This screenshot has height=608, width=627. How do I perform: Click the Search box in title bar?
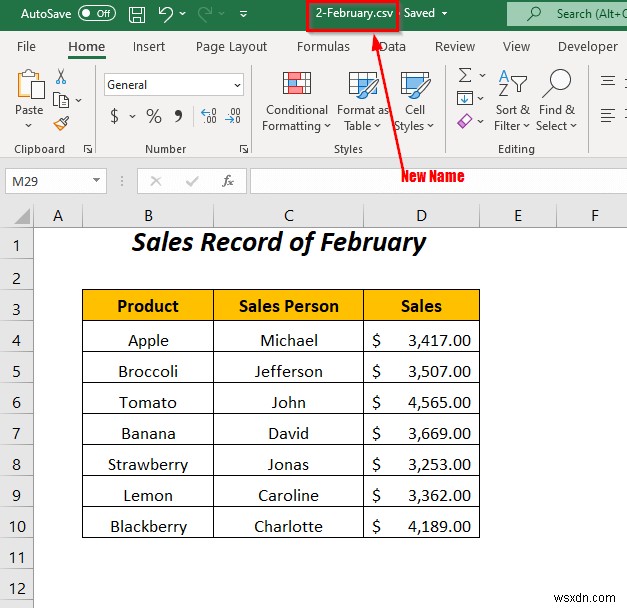pos(570,14)
